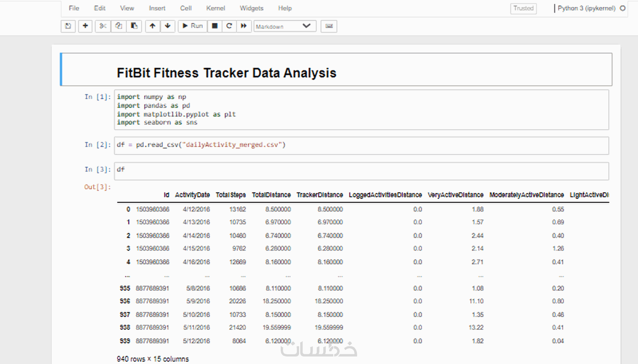Insert a new cell below with plus icon
638x364 pixels.
point(85,26)
